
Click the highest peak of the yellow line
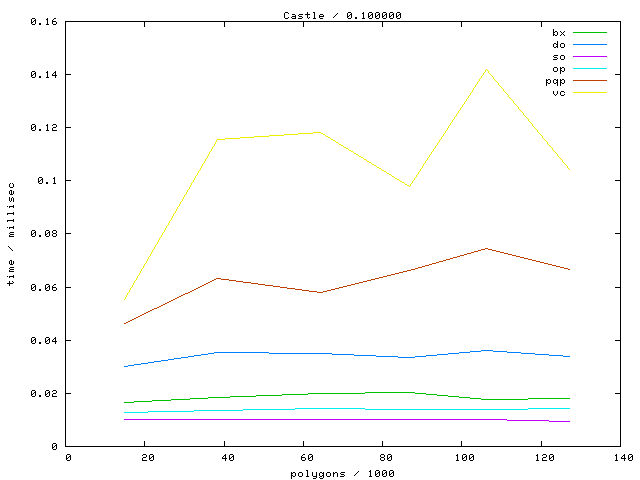(x=486, y=70)
